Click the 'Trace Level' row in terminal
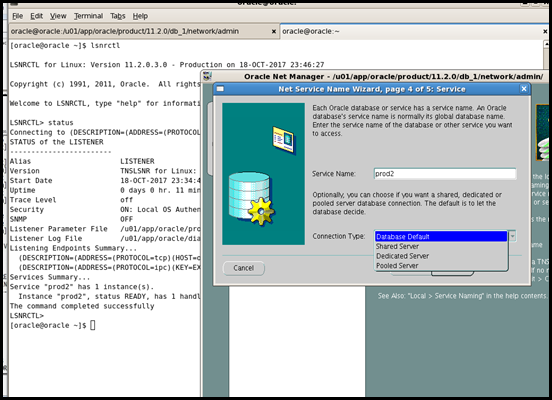Viewport: 552px width, 400px height. (71, 200)
